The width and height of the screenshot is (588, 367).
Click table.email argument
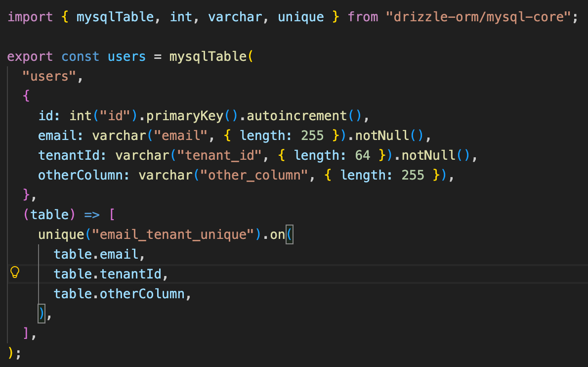tap(96, 254)
